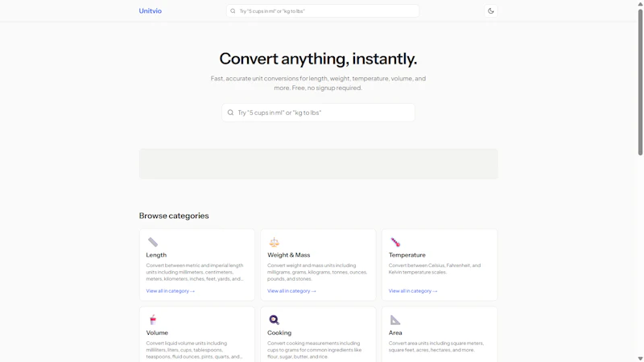
Task: Click the Temperature thermometer icon
Action: 395,242
